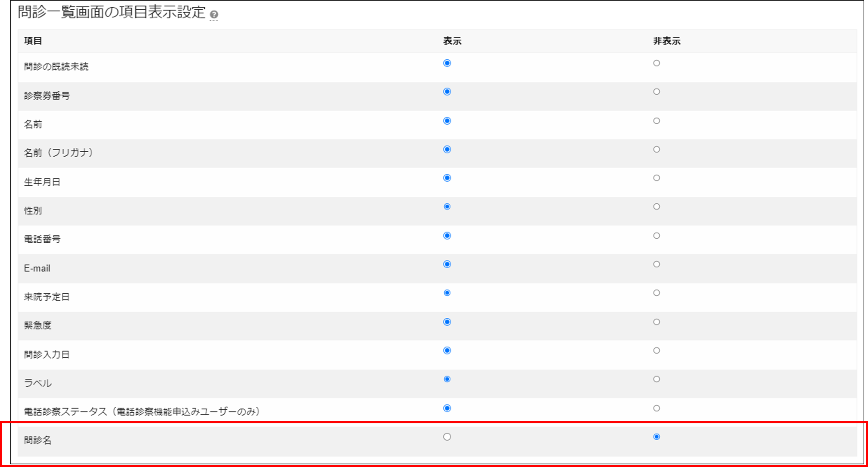Image resolution: width=868 pixels, height=467 pixels.
Task: Hide 電話診察ステータス item
Action: click(656, 408)
